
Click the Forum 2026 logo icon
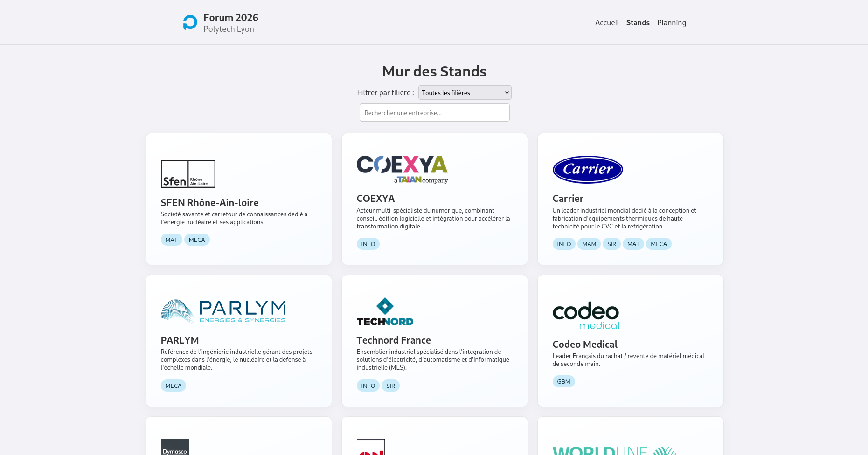point(189,22)
